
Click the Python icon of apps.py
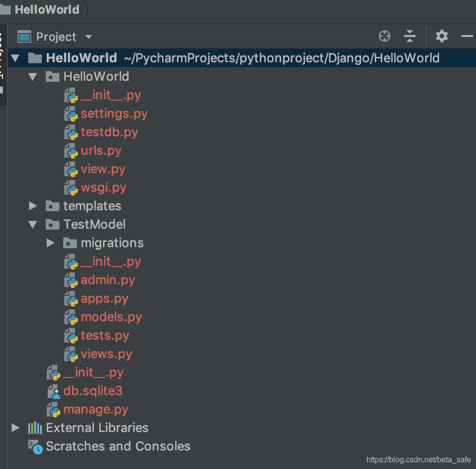(x=71, y=299)
